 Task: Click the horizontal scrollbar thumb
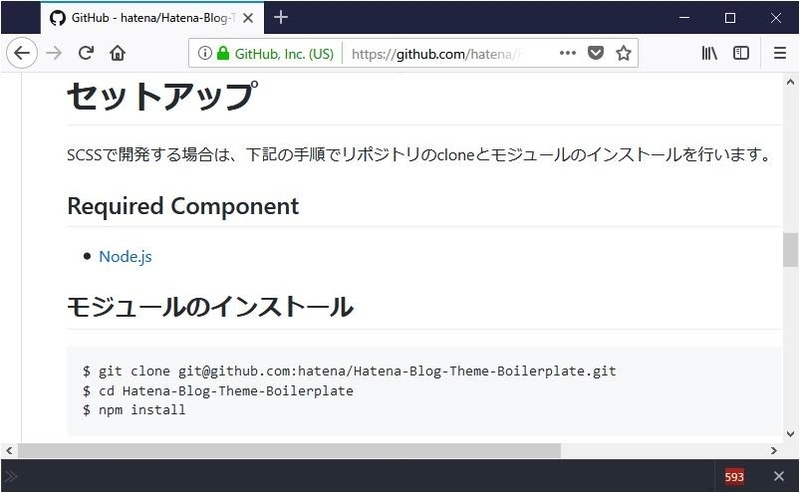click(290, 451)
